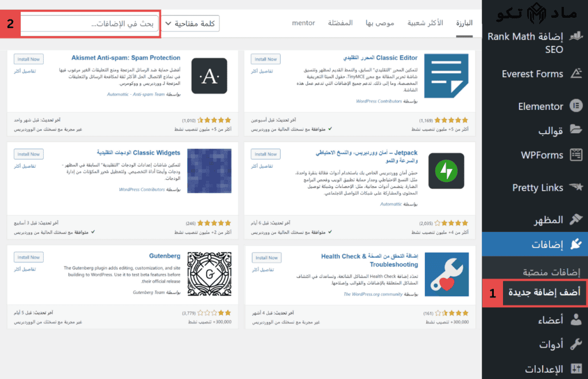Image resolution: width=588 pixels, height=379 pixels.
Task: Click the Health Check plugin icon
Action: point(447,274)
